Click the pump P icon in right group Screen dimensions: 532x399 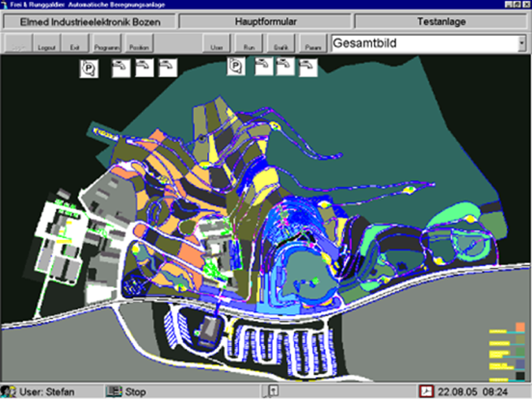[x=236, y=66]
